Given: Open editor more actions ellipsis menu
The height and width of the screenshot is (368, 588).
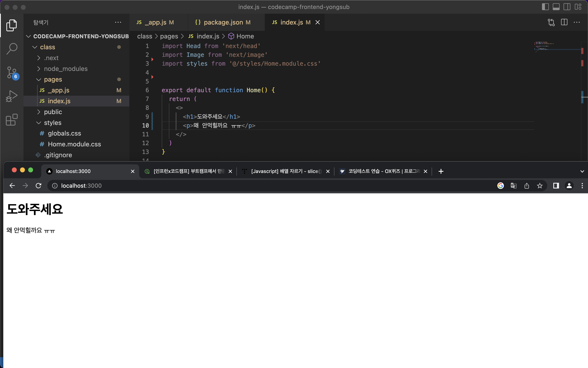Looking at the screenshot, I should (x=577, y=22).
